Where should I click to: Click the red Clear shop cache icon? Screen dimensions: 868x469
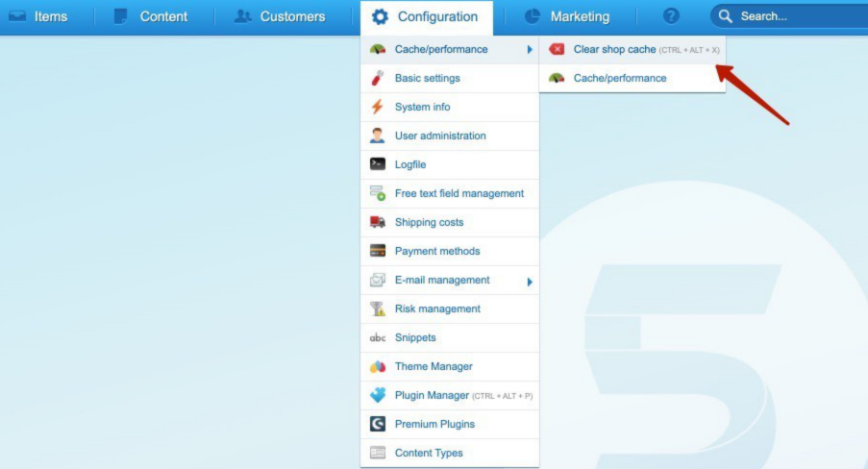tap(557, 49)
